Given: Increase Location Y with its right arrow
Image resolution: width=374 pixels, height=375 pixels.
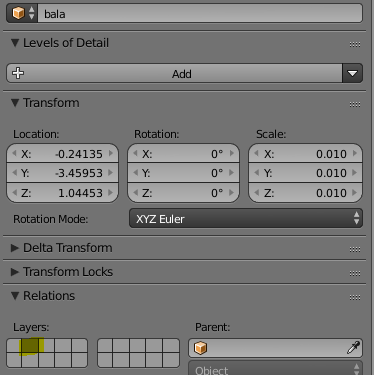Looking at the screenshot, I should [111, 173].
